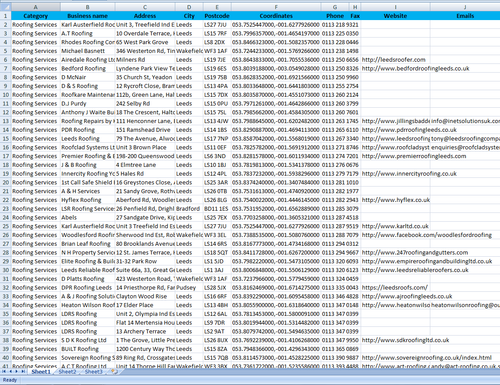Click the next sheet navigation arrow
500x385 pixels.
pyautogui.click(x=16, y=371)
